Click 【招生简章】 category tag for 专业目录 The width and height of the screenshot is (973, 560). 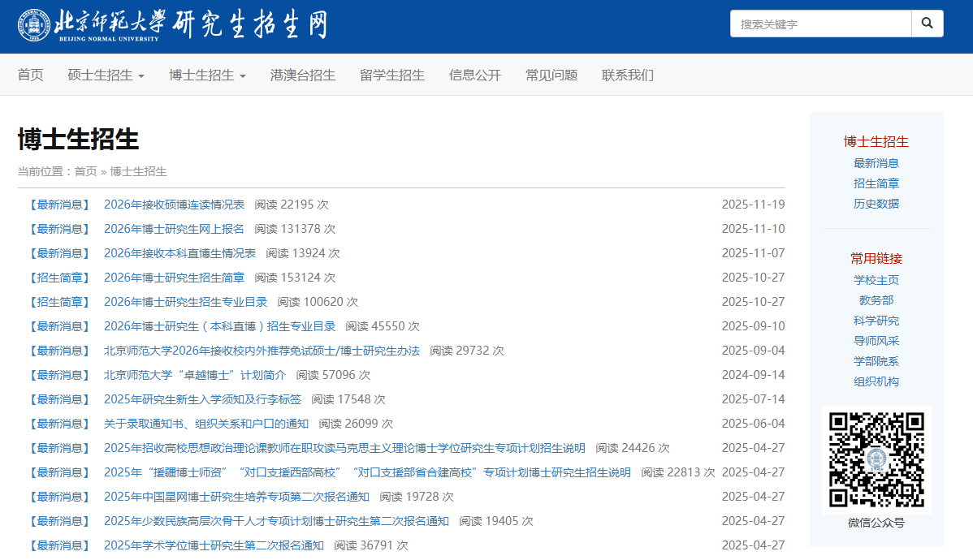point(58,302)
